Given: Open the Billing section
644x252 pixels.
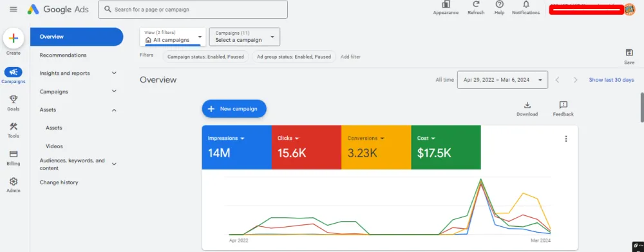Looking at the screenshot, I should pyautogui.click(x=13, y=158).
